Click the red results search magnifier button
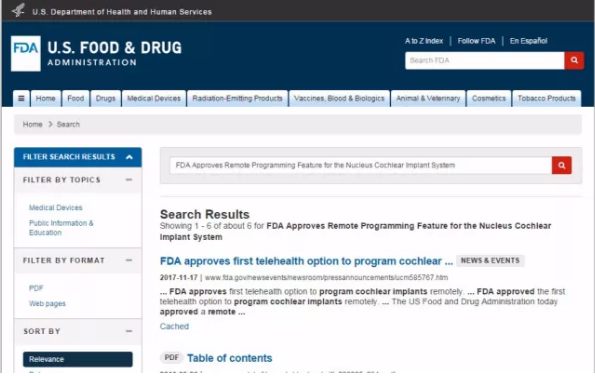The height and width of the screenshot is (376, 595). [562, 165]
